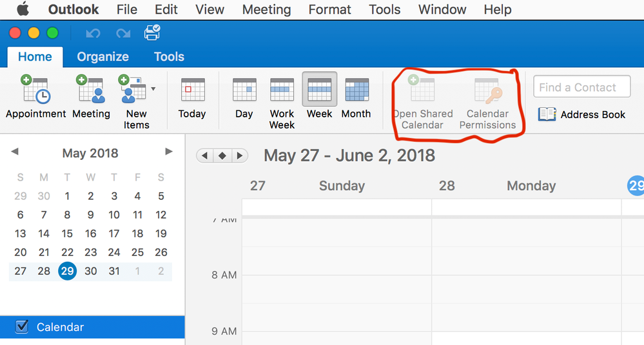Open the New Items button
The width and height of the screenshot is (644, 345).
pos(137,102)
